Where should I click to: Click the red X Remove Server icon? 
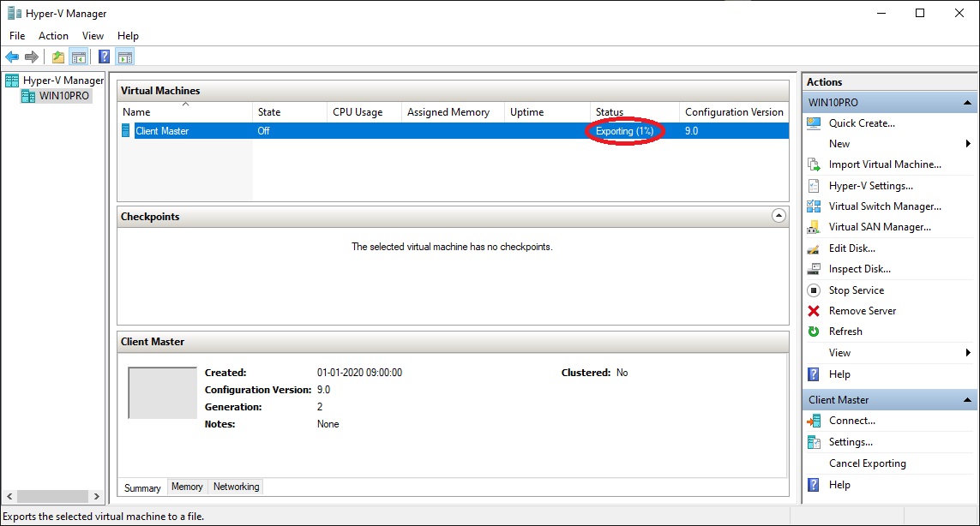pos(814,310)
